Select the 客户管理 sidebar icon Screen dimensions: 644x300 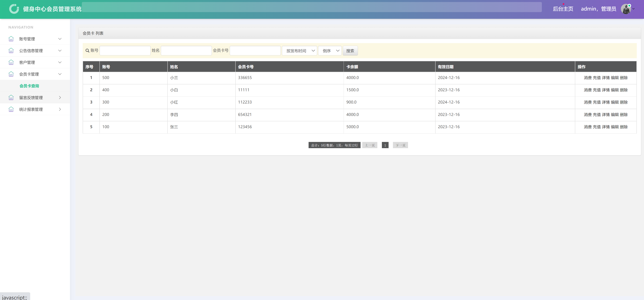coord(11,62)
